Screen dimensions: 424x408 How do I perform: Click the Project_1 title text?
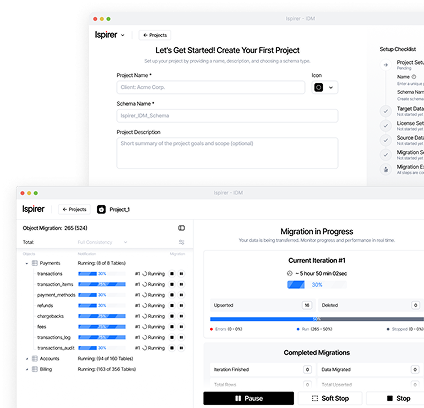(x=119, y=209)
